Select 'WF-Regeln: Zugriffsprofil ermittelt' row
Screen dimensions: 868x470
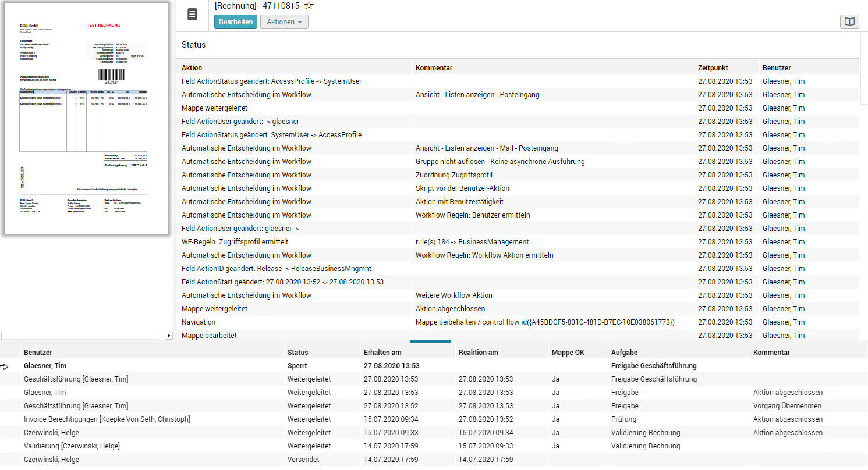[518, 242]
